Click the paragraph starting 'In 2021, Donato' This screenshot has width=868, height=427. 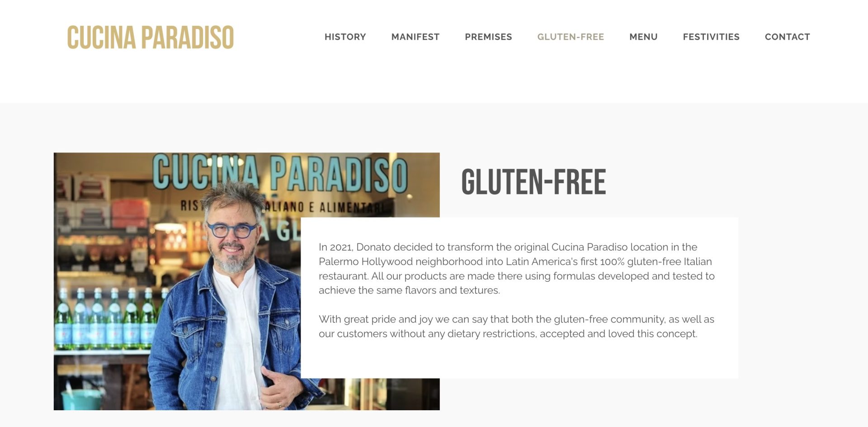click(x=517, y=269)
